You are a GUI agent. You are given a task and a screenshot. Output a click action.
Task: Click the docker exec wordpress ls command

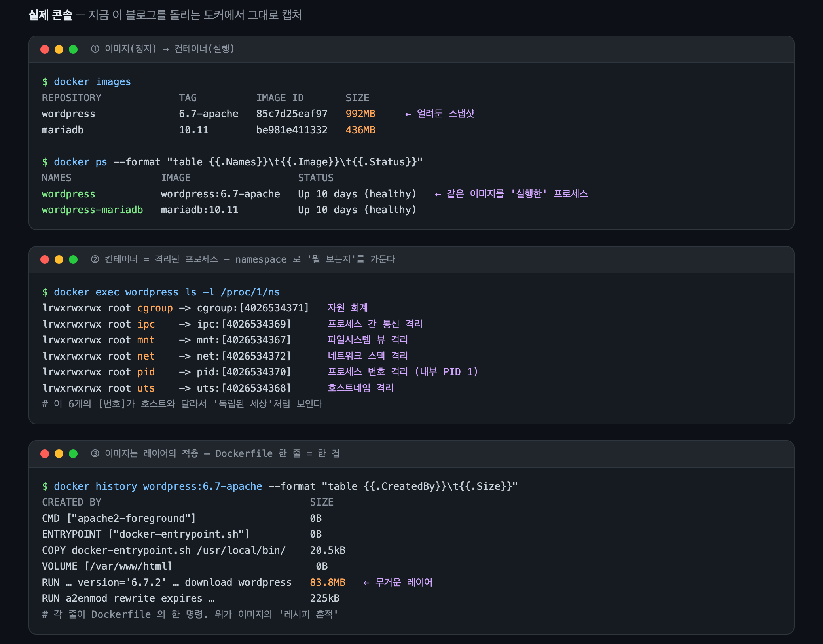(161, 292)
